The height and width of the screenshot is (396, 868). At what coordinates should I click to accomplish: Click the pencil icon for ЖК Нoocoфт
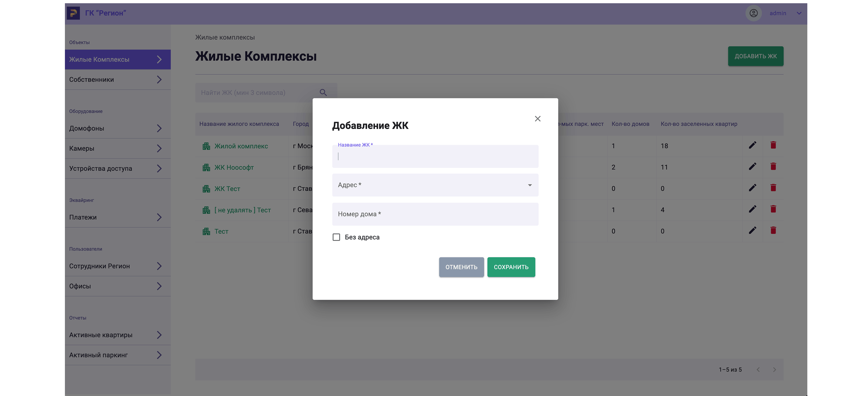pyautogui.click(x=753, y=166)
